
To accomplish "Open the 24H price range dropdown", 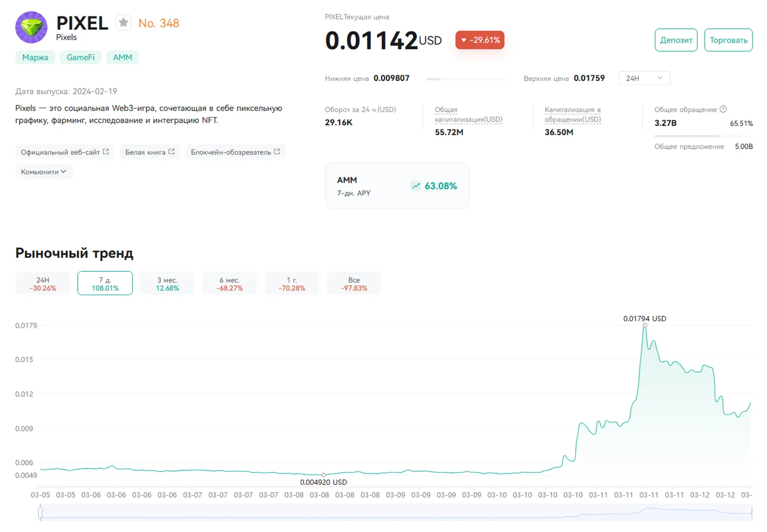I will point(644,78).
